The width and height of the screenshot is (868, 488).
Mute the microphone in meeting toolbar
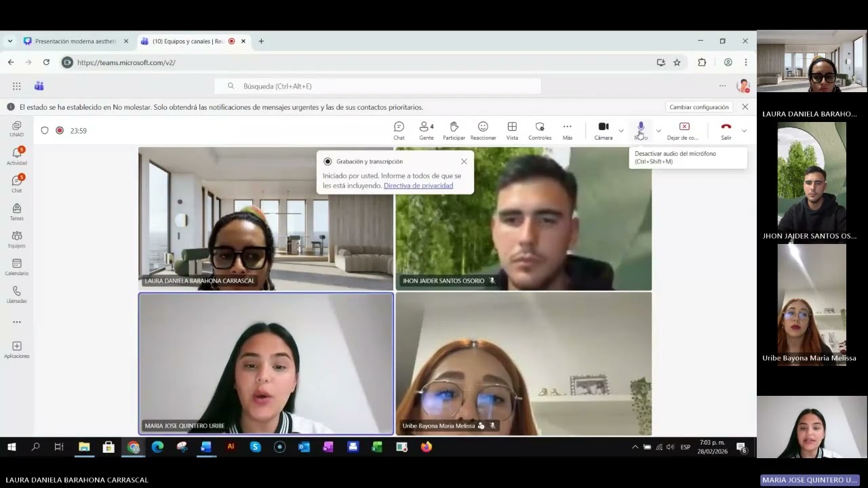point(641,131)
